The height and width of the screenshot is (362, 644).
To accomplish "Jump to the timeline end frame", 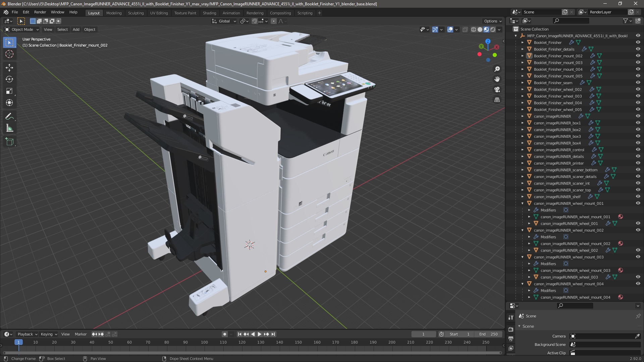I will (273, 334).
